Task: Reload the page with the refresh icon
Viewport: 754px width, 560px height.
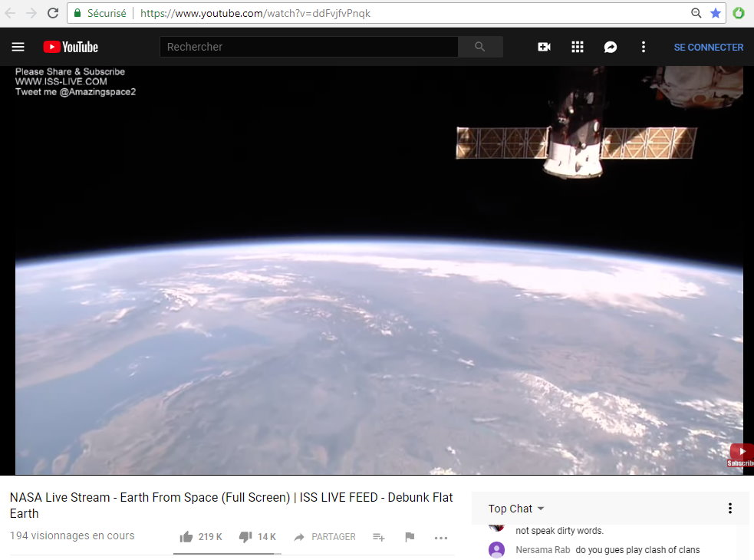Action: [x=53, y=13]
